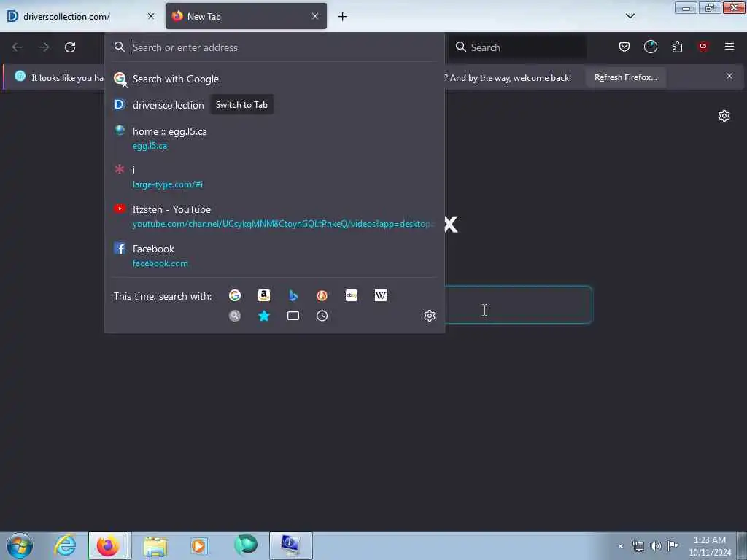Click the Refresh Firefox... button

tap(625, 77)
